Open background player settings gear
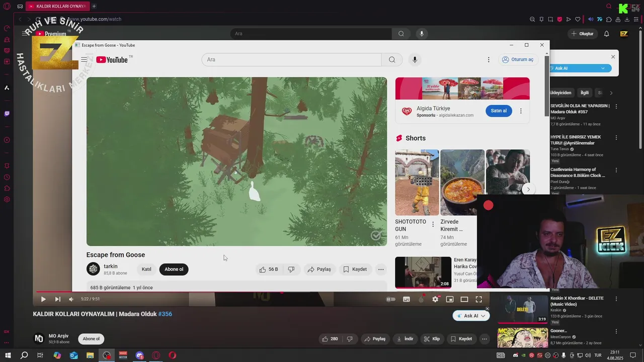 coord(435,299)
